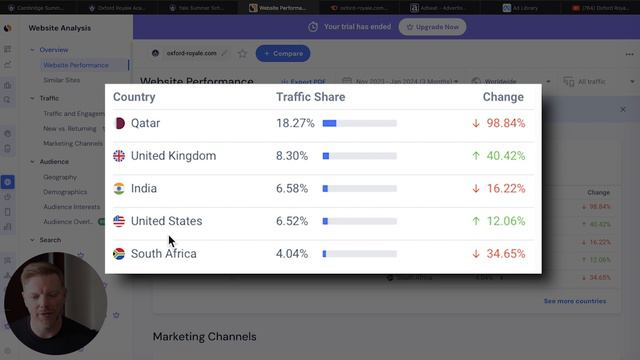The image size is (640, 360).
Task: Click the Upgrade Now button
Action: (432, 27)
